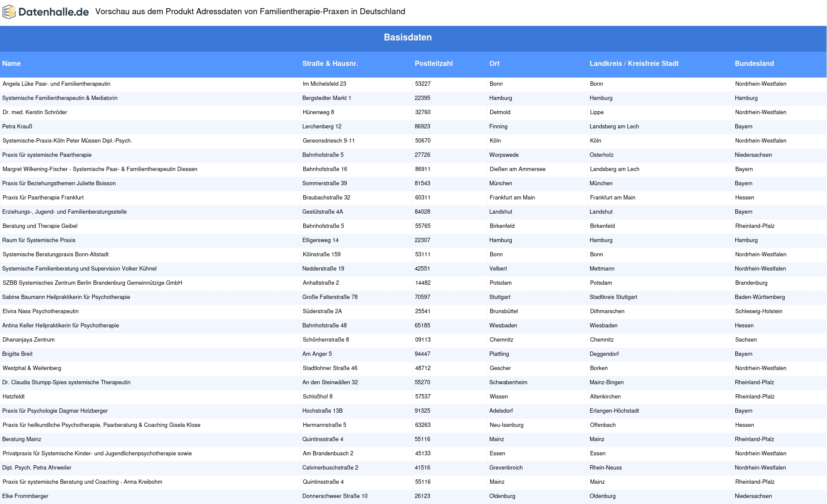Image resolution: width=827 pixels, height=504 pixels.
Task: Click postal code 09113
Action: coord(423,340)
